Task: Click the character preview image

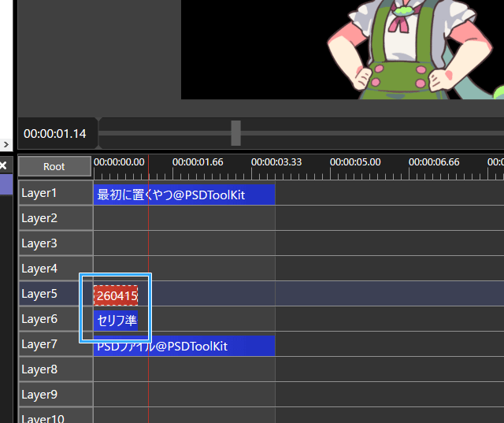Action: coord(394,49)
